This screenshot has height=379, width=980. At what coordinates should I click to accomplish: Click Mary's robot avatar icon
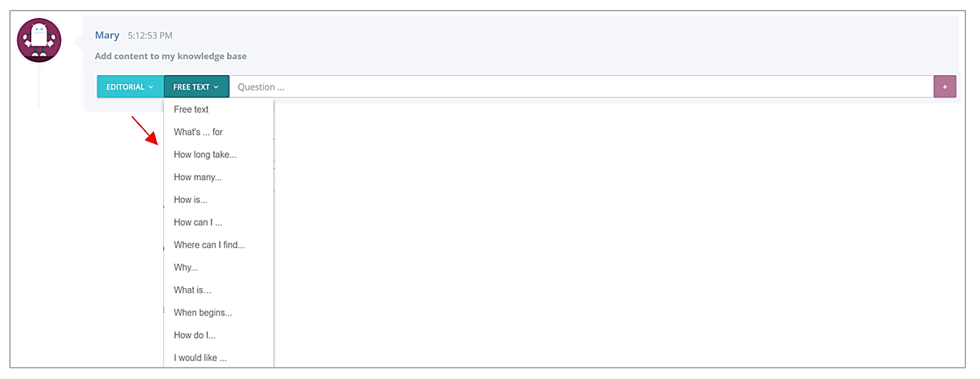click(x=39, y=40)
